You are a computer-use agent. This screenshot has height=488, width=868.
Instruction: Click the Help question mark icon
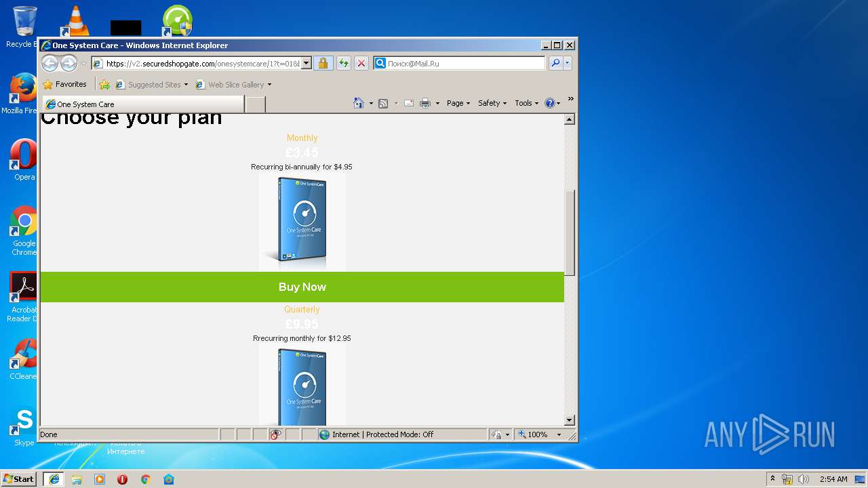click(x=549, y=103)
